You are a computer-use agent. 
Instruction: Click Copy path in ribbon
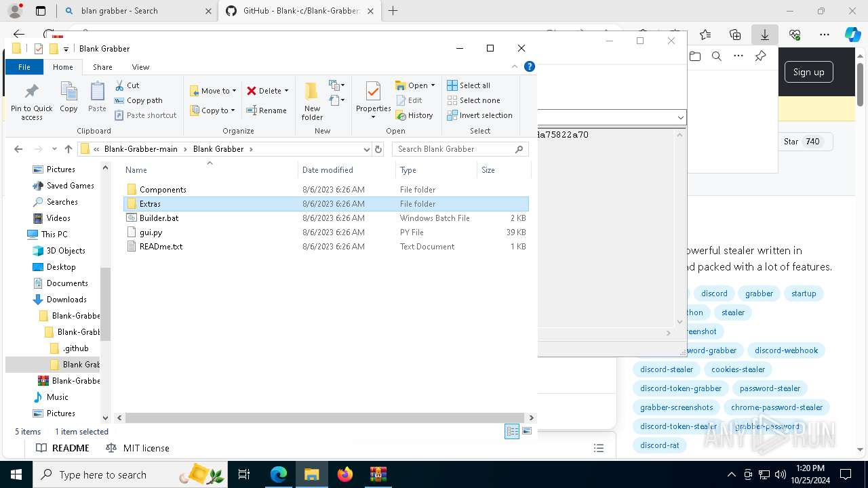click(x=138, y=100)
